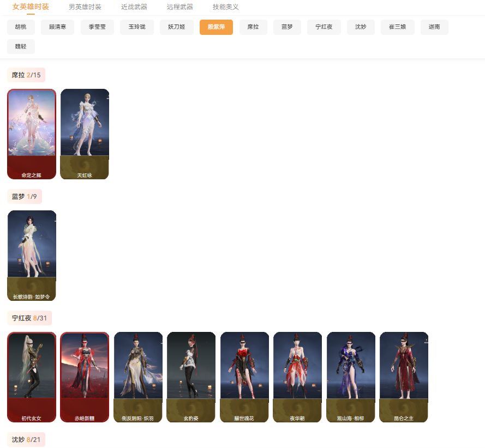This screenshot has height=448, width=485.
Task: View the 天虹咏 skin
Action: [x=85, y=133]
